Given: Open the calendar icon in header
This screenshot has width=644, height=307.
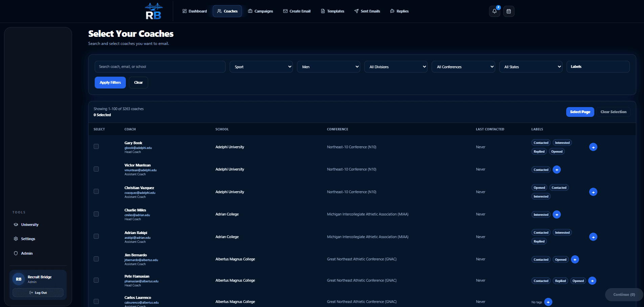Looking at the screenshot, I should point(509,11).
